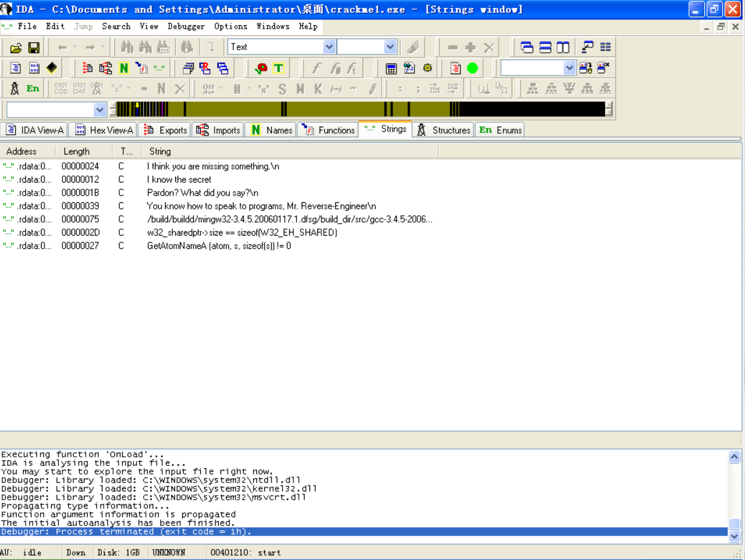Click the yellow gear toolbar icon
The image size is (745, 560).
(x=428, y=68)
